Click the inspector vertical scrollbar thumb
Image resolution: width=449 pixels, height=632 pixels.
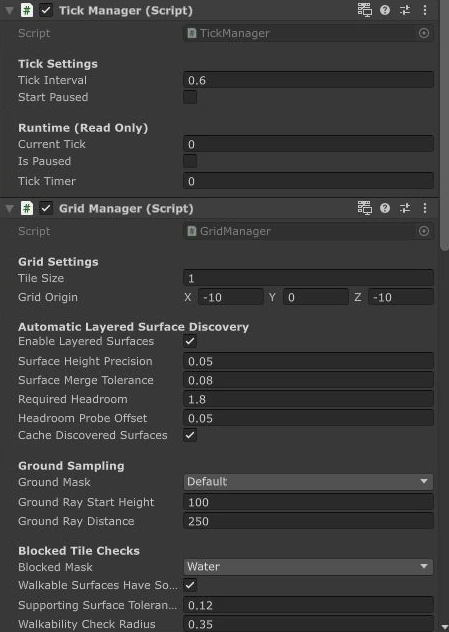tap(445, 125)
